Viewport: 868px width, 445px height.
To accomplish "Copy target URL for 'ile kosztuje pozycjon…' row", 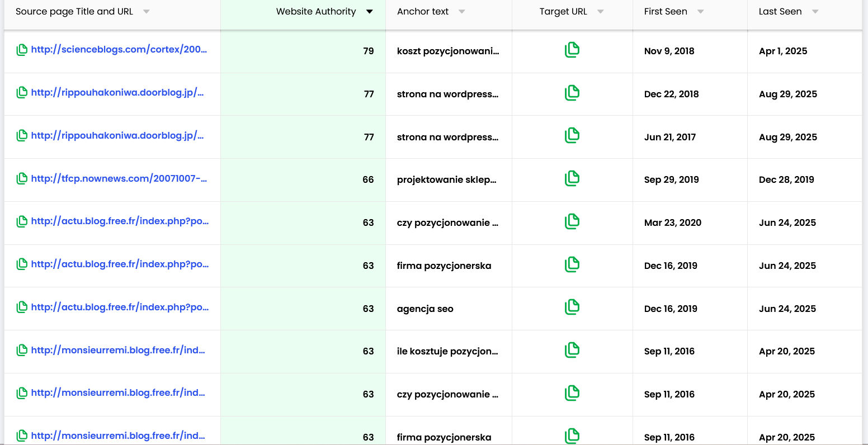I will 572,350.
